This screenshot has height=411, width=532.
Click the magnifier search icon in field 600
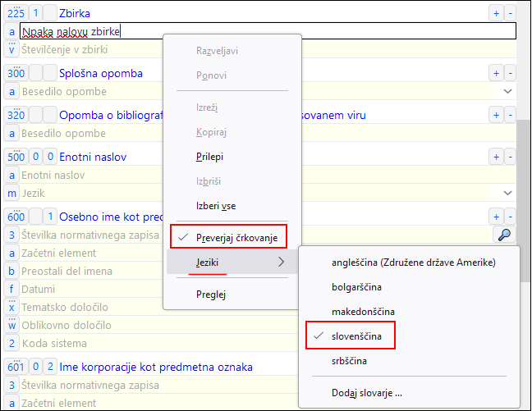[506, 235]
